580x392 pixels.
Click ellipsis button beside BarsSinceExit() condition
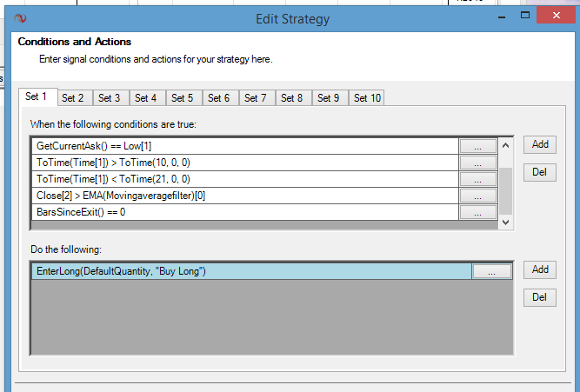(477, 212)
